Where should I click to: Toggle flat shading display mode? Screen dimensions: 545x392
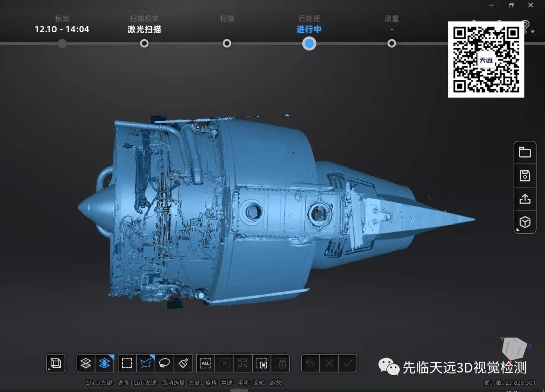(86, 363)
